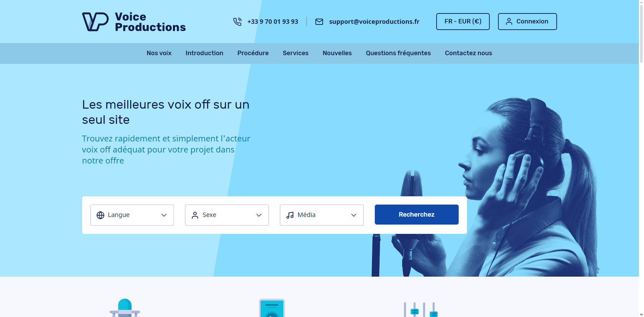Click the page vertical scrollbar
The width and height of the screenshot is (644, 317).
pos(641,159)
